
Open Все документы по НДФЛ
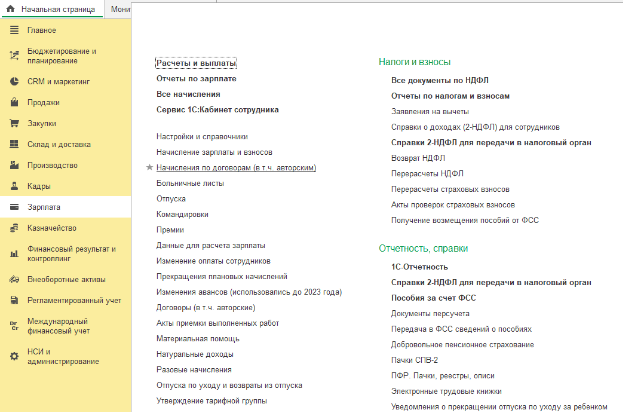[440, 80]
